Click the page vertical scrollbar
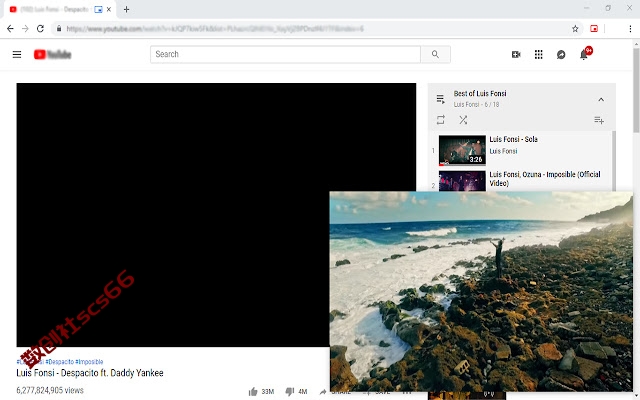 click(636, 90)
